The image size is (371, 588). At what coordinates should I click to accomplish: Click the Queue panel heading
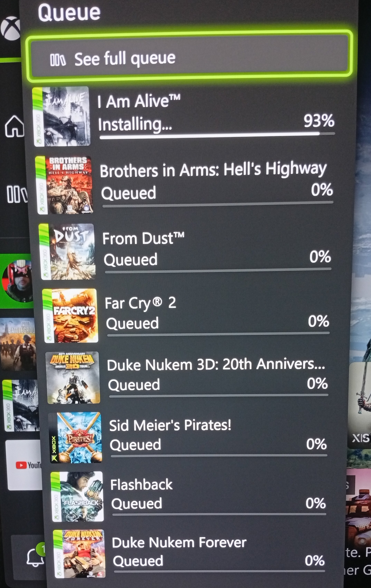tap(69, 12)
